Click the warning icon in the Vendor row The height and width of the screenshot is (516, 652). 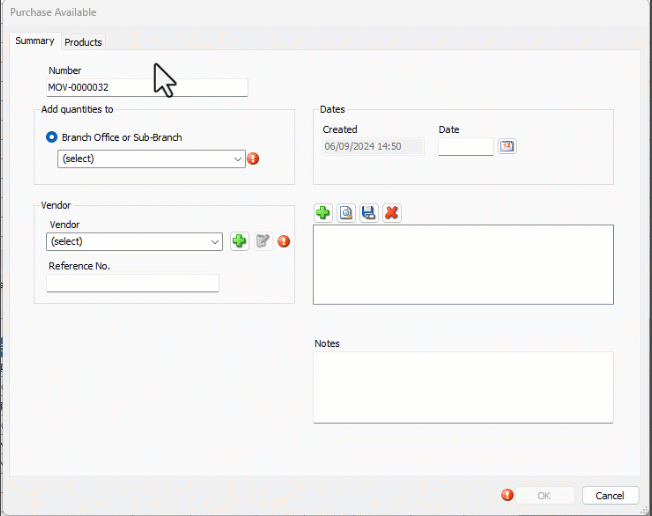pyautogui.click(x=284, y=241)
